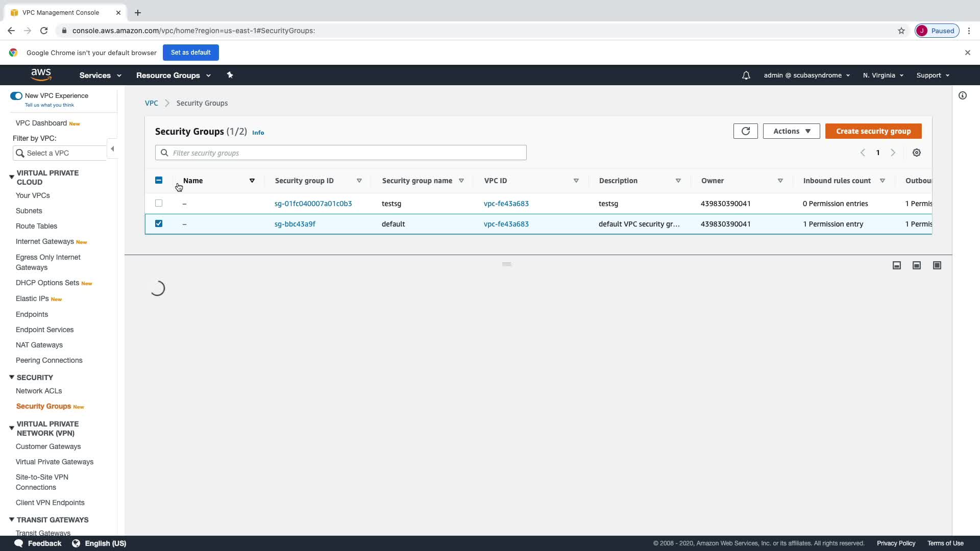
Task: Click the refresh security groups icon
Action: point(745,131)
